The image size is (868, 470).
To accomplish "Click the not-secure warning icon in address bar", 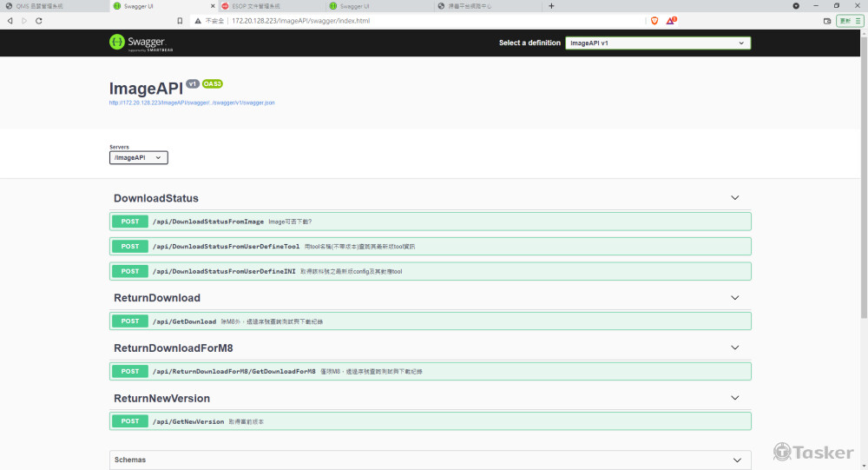I will [x=198, y=20].
